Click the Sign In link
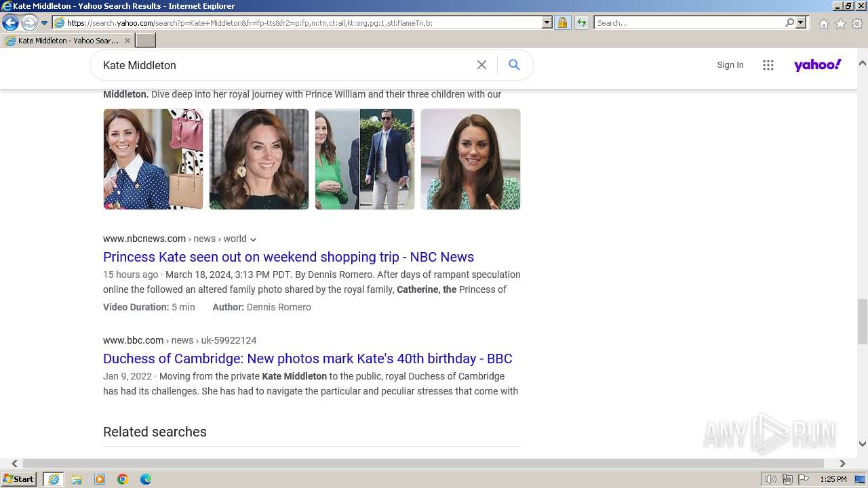Image resolution: width=868 pixels, height=488 pixels. click(730, 65)
